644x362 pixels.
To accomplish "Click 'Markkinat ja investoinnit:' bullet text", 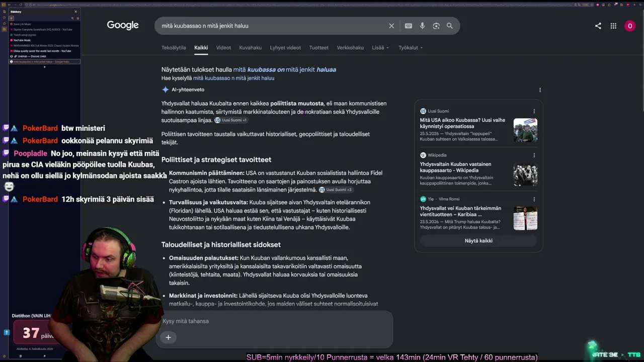I will (203, 296).
